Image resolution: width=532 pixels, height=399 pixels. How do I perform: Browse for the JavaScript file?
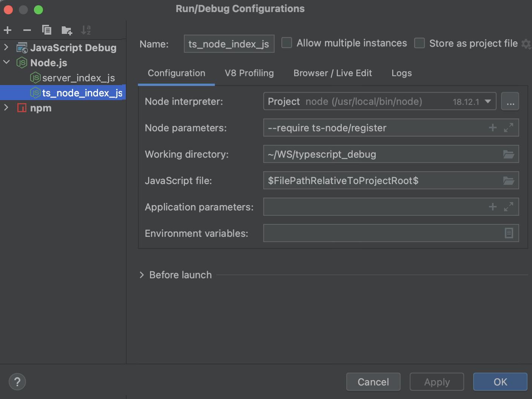[509, 181]
